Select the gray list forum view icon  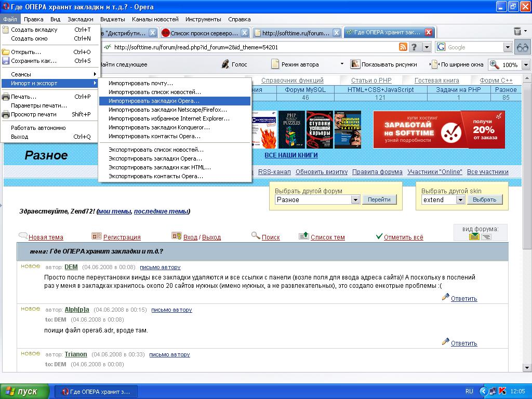(486, 236)
